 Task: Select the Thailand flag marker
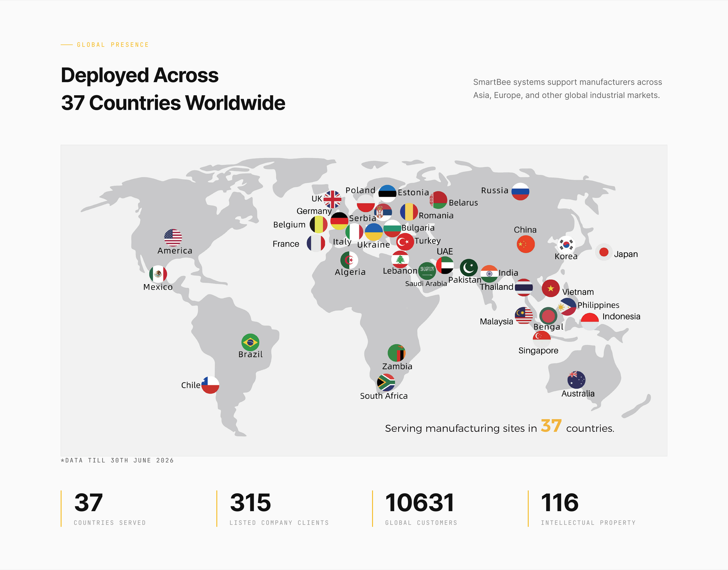(524, 287)
